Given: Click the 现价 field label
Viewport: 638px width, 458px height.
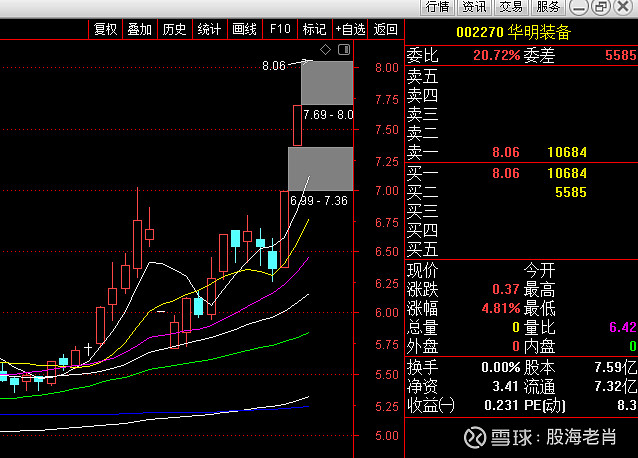Looking at the screenshot, I should (x=422, y=270).
